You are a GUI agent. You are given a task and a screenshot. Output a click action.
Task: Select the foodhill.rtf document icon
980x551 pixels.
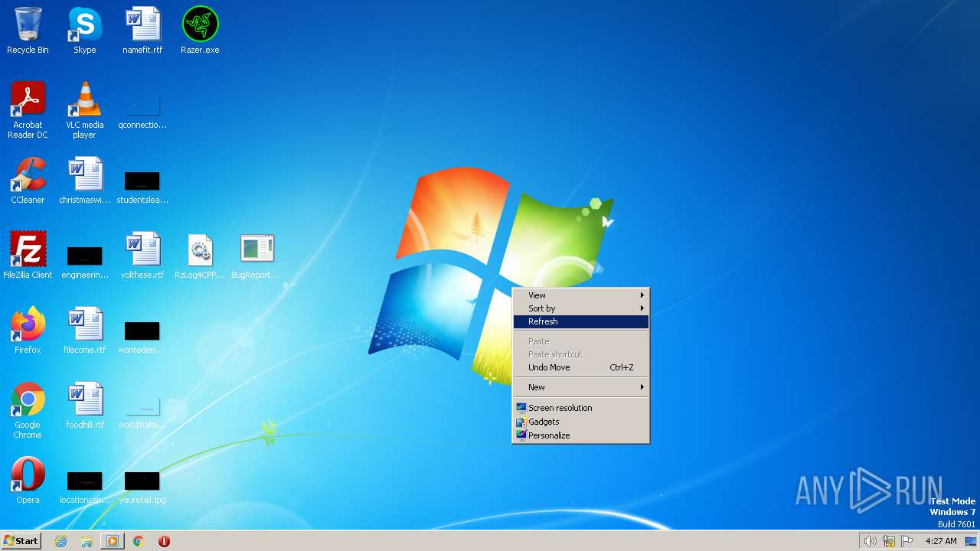[x=84, y=406]
